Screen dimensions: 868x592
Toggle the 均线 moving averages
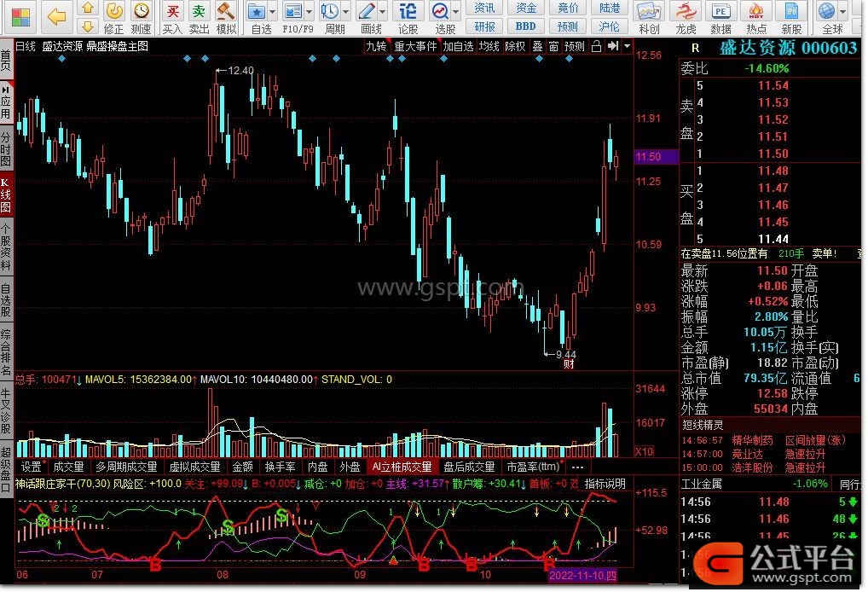coord(489,47)
